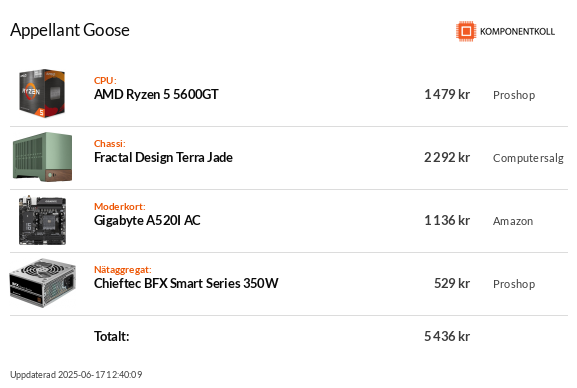This screenshot has height=388, width=577.
Task: Click the Chieftec power supply image
Action: 42,283
